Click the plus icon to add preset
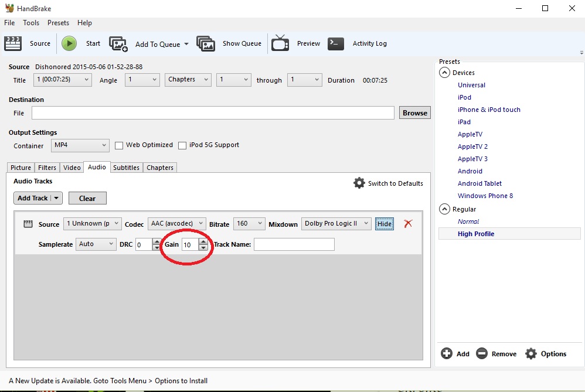 447,353
